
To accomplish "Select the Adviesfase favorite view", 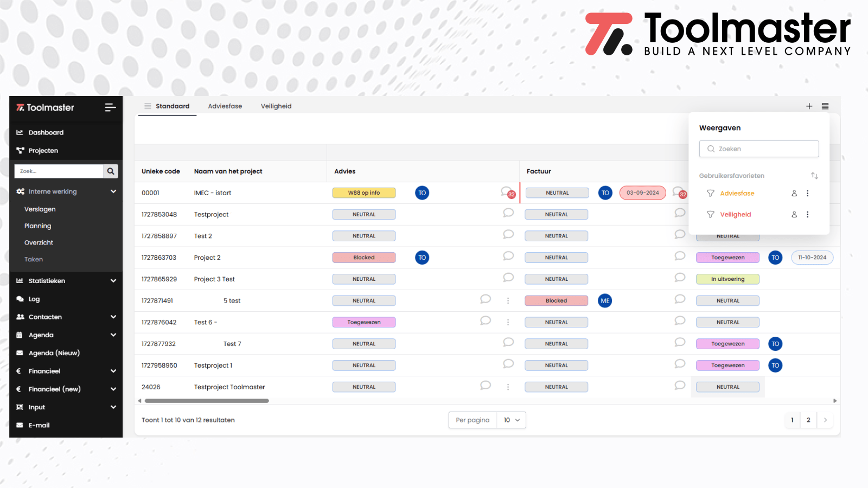I will pos(737,194).
